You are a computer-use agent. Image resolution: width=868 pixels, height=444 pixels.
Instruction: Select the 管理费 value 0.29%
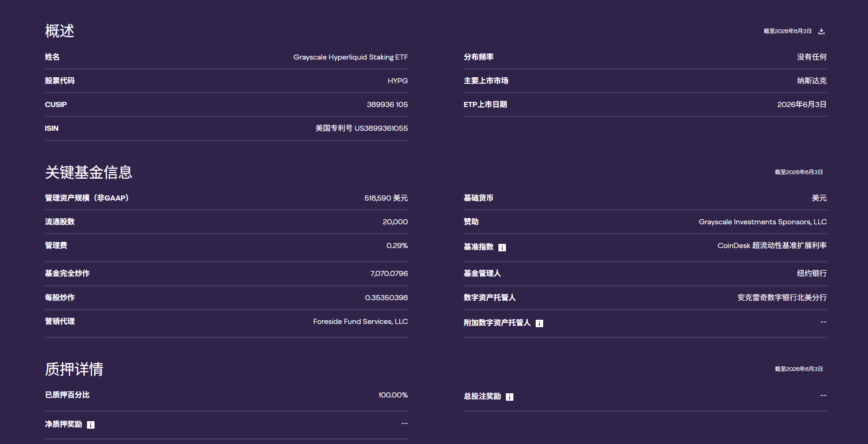(x=397, y=246)
